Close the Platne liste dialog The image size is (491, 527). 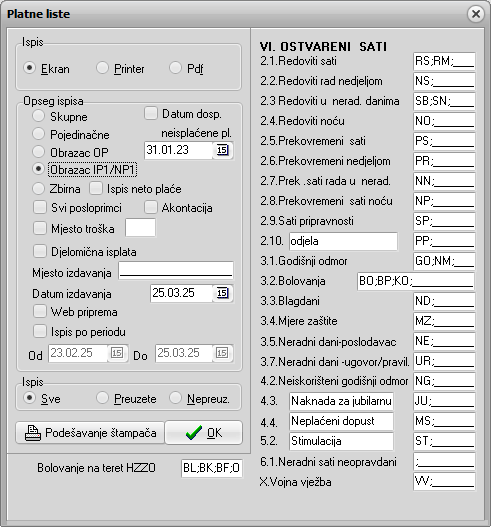point(476,14)
